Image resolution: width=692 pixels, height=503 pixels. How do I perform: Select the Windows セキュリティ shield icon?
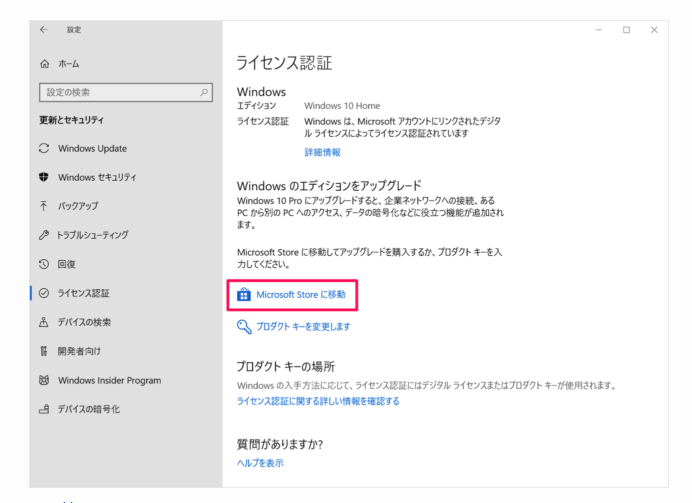44,178
